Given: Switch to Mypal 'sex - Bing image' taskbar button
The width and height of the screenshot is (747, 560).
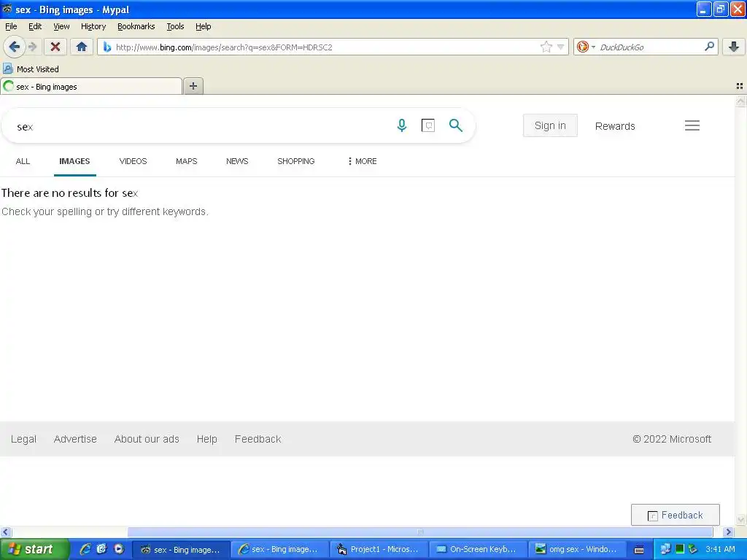Looking at the screenshot, I should 181,550.
